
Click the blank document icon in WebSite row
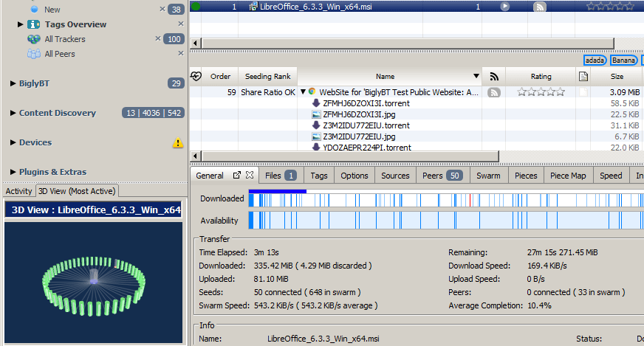point(583,92)
